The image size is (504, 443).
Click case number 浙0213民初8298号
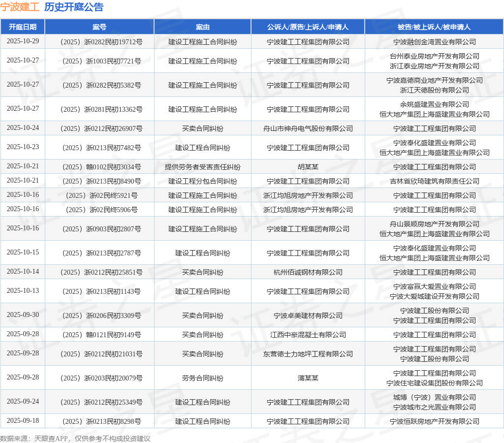[x=101, y=421]
